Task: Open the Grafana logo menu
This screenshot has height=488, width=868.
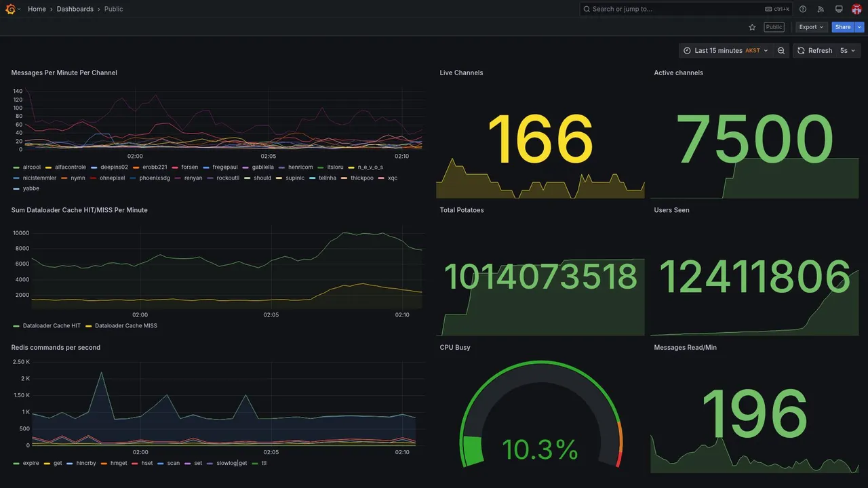Action: (x=10, y=9)
